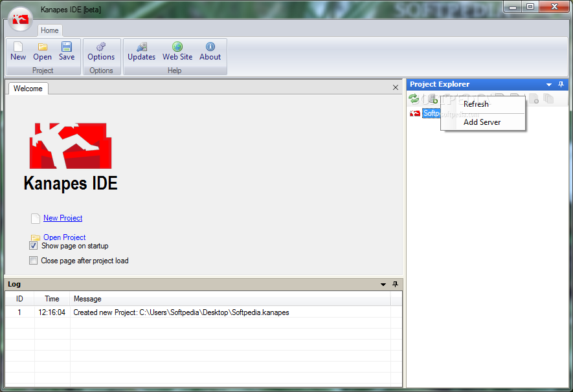Choose Refresh from context menu
This screenshot has height=392, width=573.
tap(483, 104)
